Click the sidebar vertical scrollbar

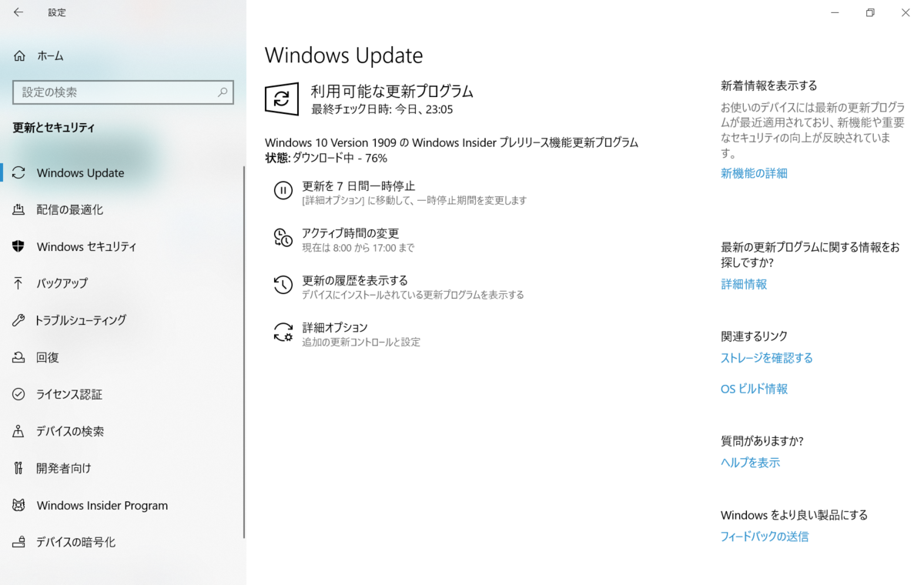coord(244,353)
